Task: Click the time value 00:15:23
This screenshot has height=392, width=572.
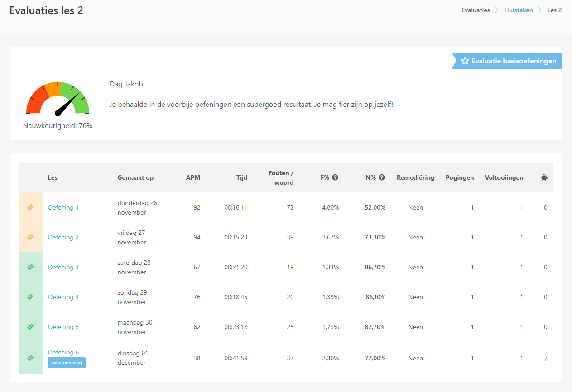Action: [236, 237]
